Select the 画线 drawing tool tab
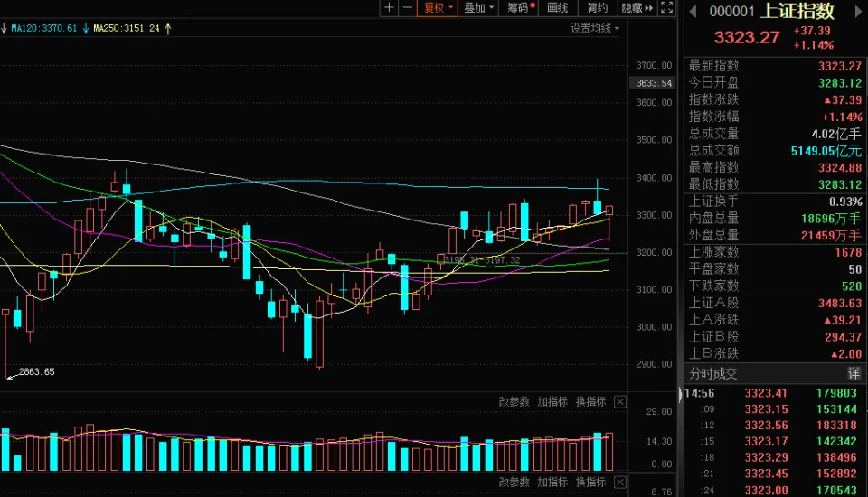 coord(559,8)
